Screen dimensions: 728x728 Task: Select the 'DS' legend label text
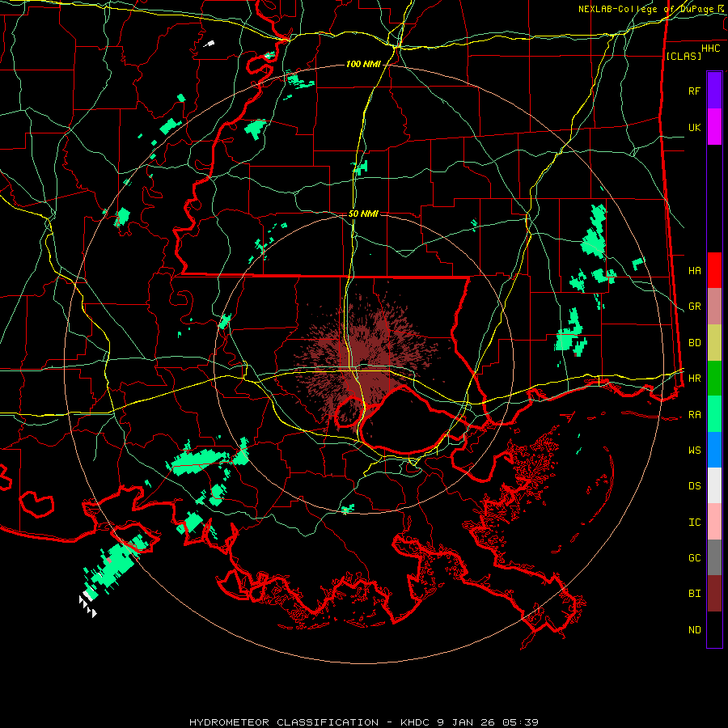pyautogui.click(x=694, y=486)
